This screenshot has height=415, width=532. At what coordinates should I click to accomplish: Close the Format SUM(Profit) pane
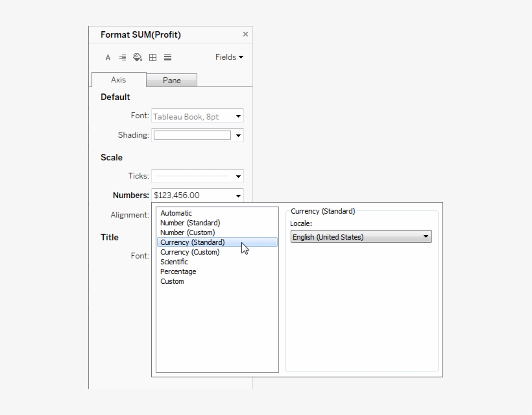[x=245, y=34]
